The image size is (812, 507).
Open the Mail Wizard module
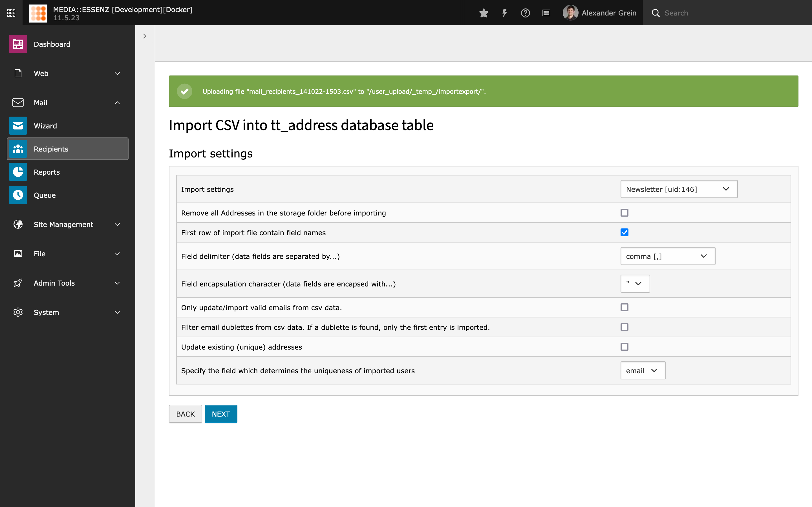[x=45, y=126]
